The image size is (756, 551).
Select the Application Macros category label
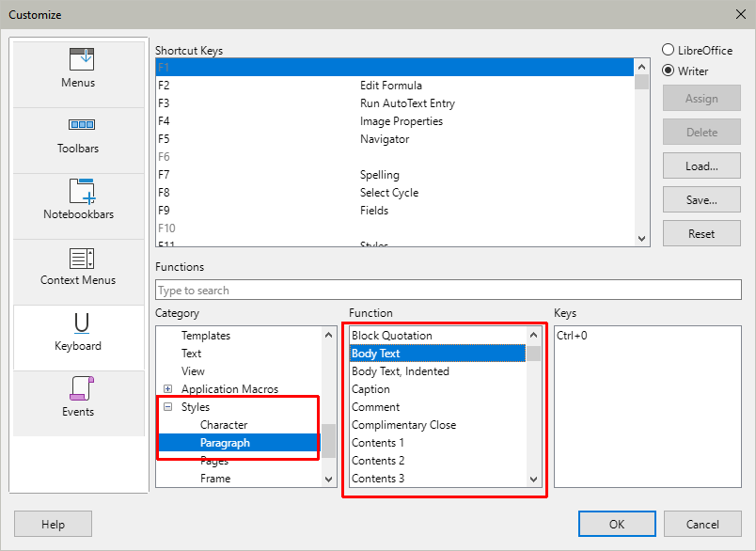(x=229, y=388)
